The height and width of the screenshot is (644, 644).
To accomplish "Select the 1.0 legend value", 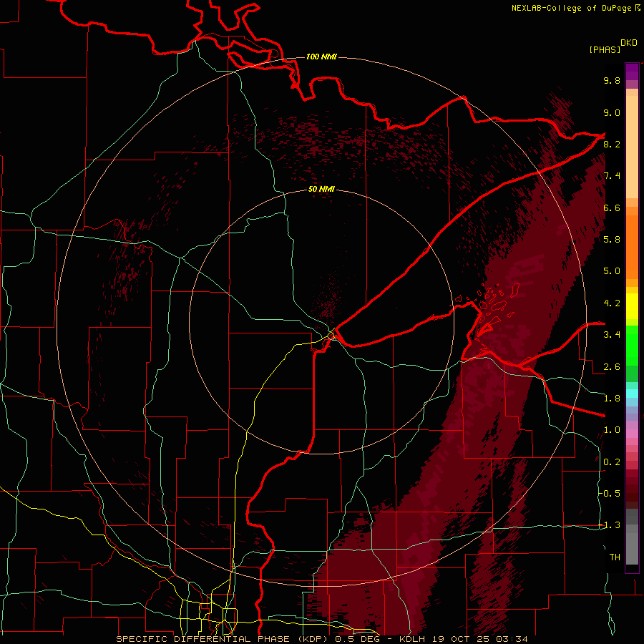I will (612, 430).
